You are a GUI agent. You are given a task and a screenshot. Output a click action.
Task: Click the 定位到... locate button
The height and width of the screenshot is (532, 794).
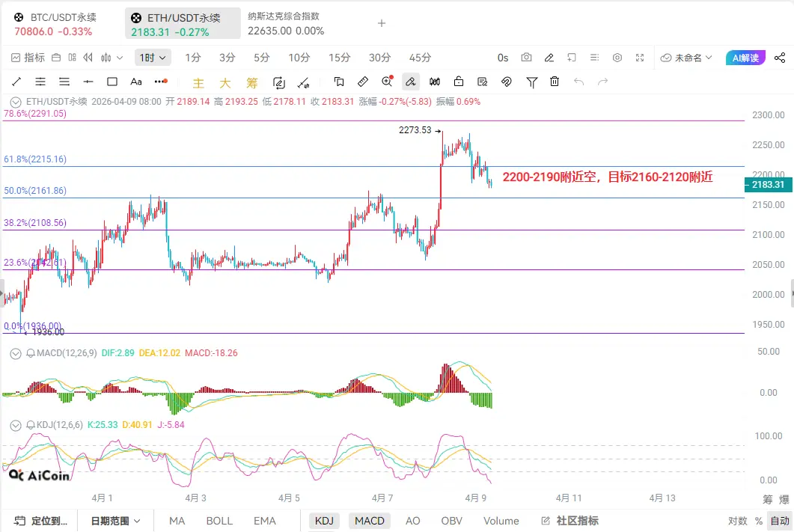pyautogui.click(x=40, y=521)
